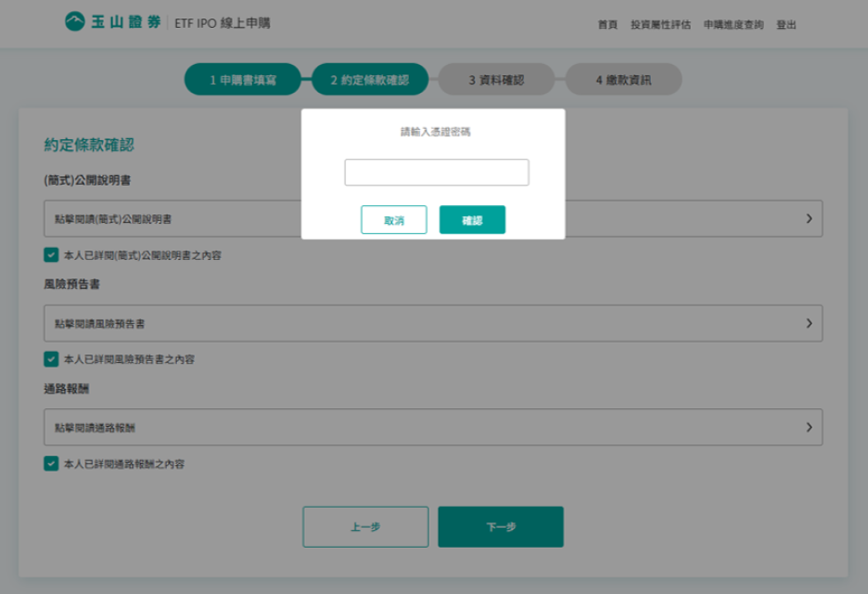Type in the certificate password field

pyautogui.click(x=437, y=173)
